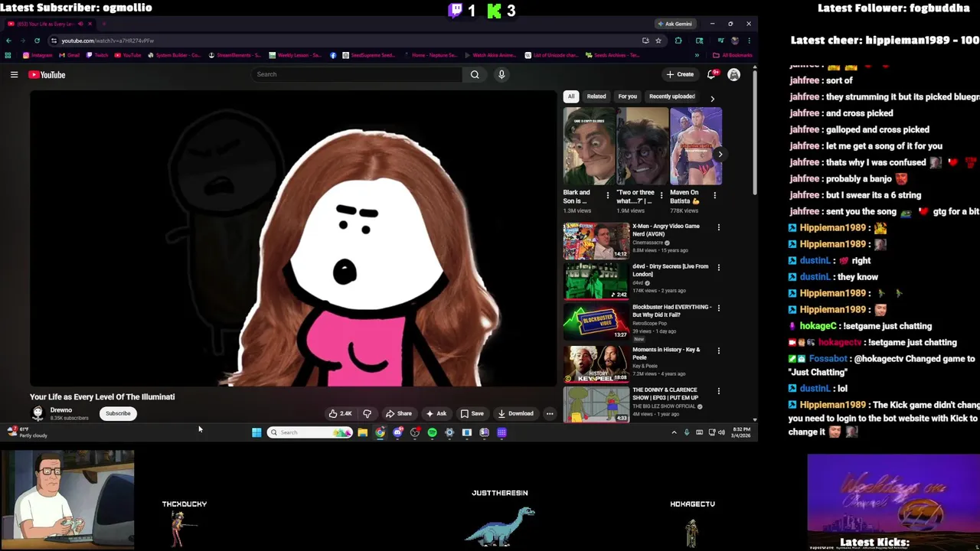Like the video with the thumbs up
This screenshot has height=551, width=980.
pos(339,413)
